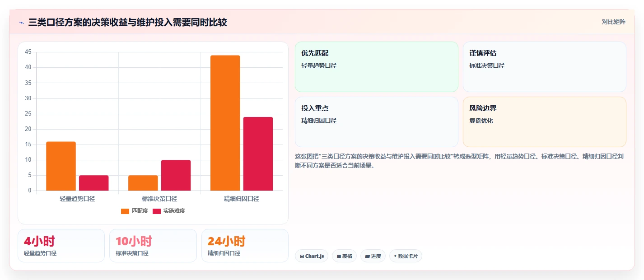
Task: Click the 轻量趋势口径 x-axis label
Action: (x=77, y=199)
